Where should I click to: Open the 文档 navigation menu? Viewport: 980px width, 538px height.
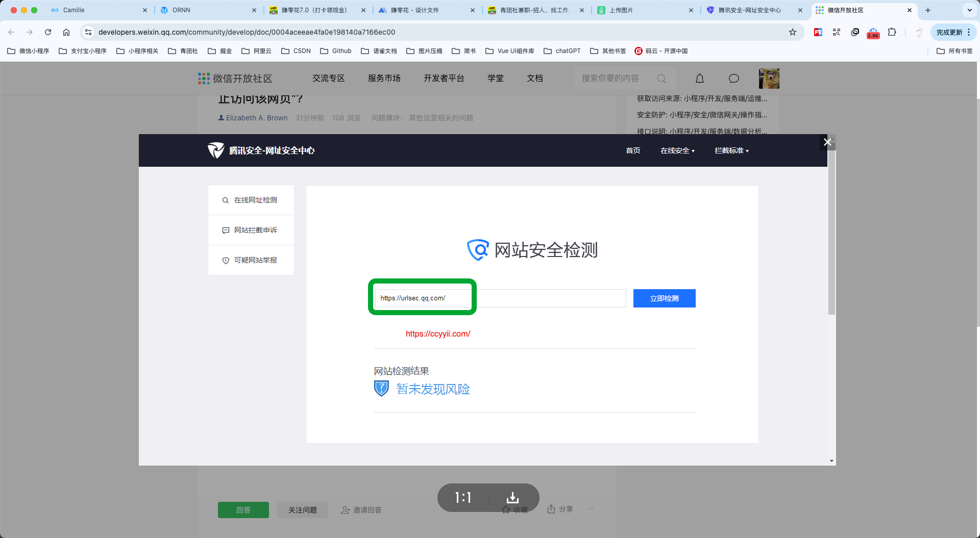(535, 79)
